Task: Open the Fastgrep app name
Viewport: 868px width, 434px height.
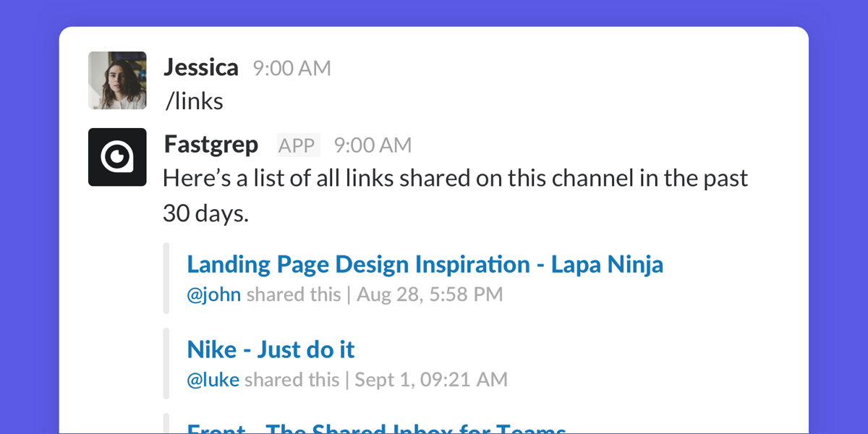Action: (210, 145)
